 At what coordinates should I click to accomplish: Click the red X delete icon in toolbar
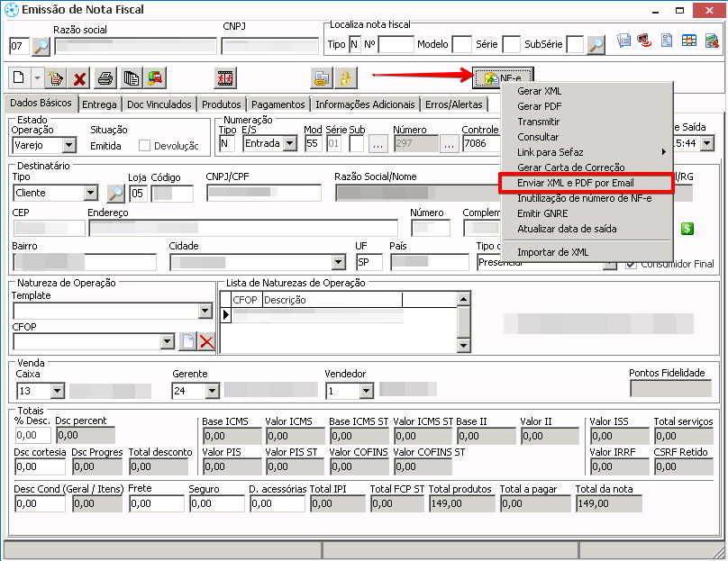pos(79,78)
